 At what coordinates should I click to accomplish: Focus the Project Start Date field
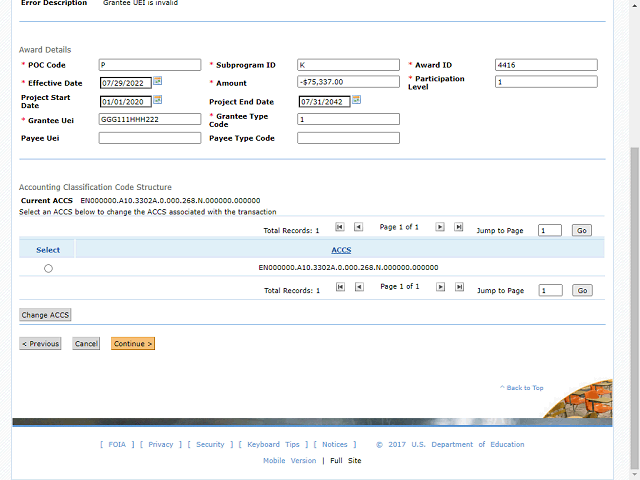[x=126, y=102]
